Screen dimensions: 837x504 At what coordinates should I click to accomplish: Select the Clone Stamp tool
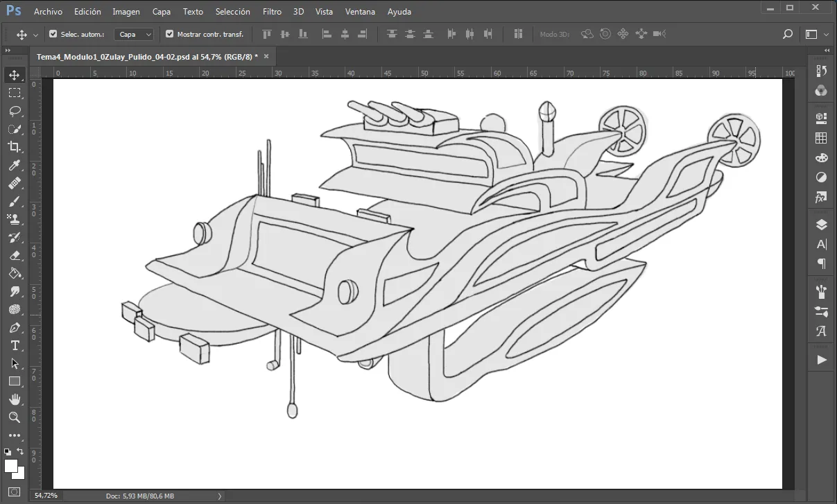15,219
